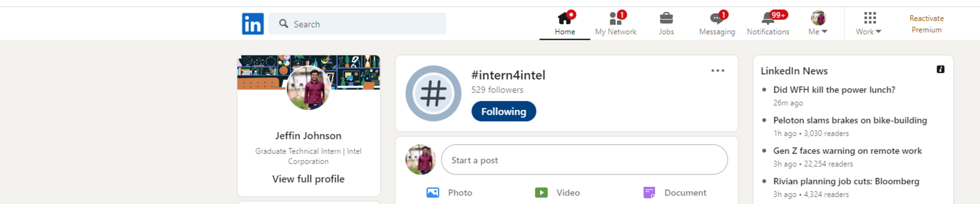
Task: Open the Notifications bell icon
Action: pos(768,19)
